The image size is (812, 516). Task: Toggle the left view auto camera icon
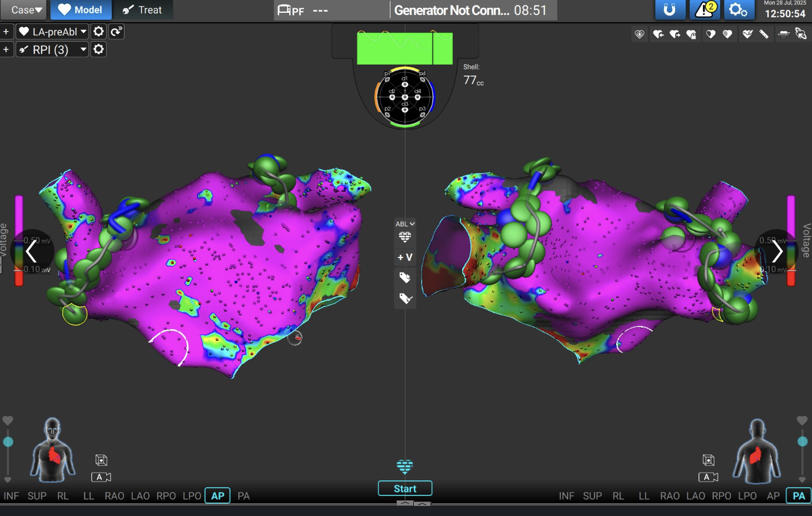pyautogui.click(x=101, y=477)
